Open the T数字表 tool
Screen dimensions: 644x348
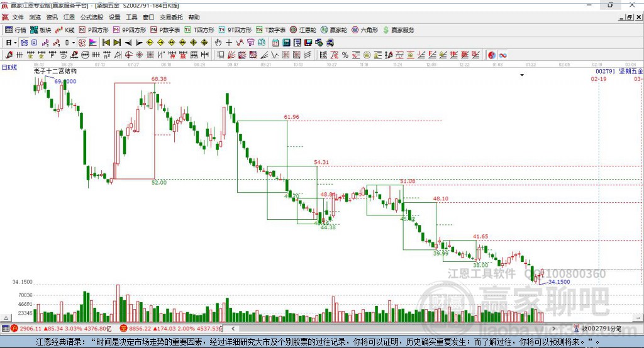[270, 30]
